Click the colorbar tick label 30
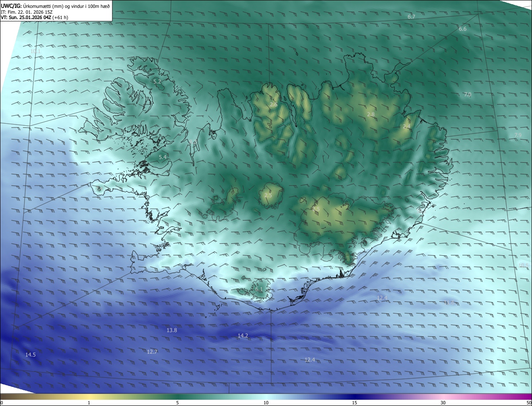 [x=443, y=403]
